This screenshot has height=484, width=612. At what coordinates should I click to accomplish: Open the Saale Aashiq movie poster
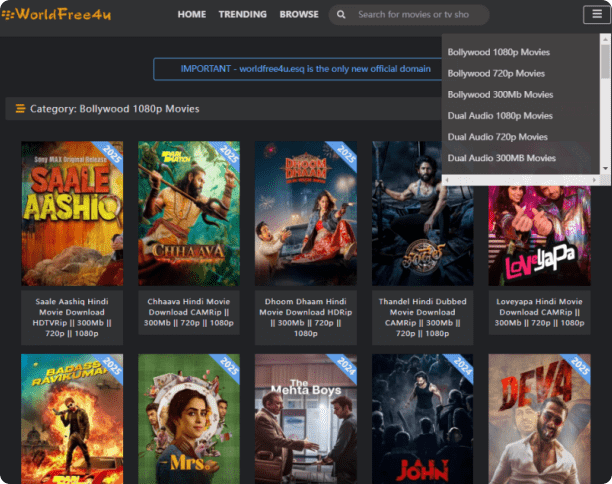pos(72,213)
